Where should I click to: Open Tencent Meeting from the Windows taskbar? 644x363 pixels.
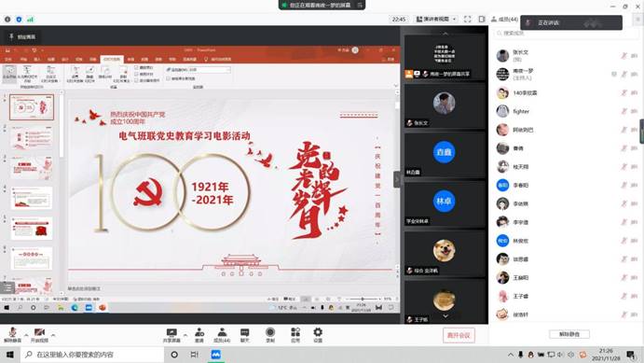(x=215, y=355)
